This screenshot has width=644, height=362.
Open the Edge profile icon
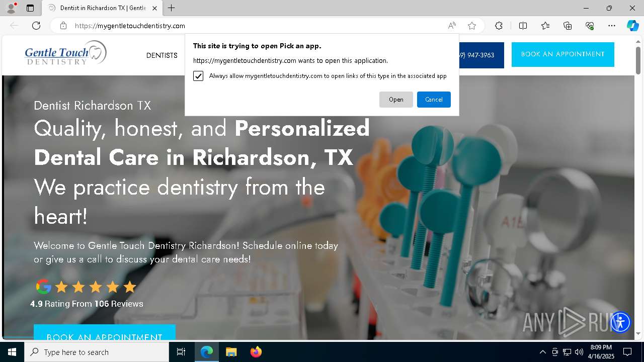[x=11, y=8]
